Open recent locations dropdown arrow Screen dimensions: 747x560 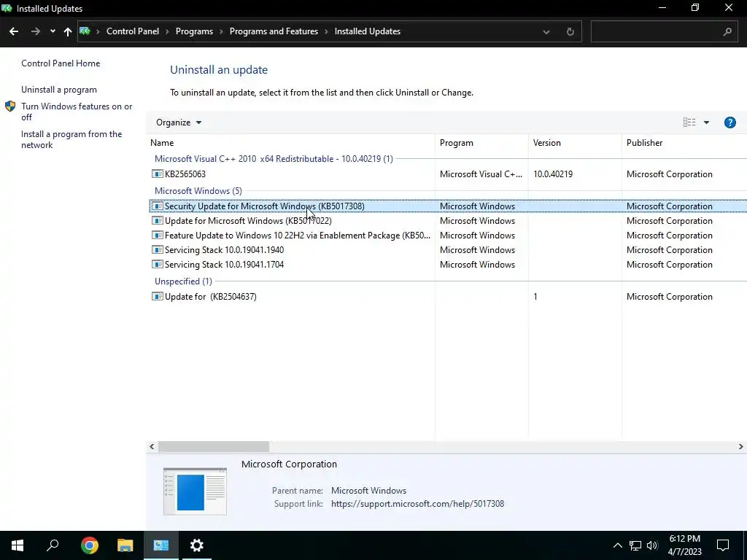tap(53, 31)
